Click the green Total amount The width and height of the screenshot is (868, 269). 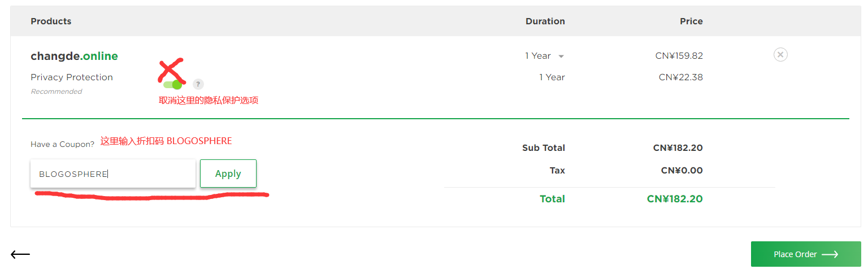coord(675,199)
